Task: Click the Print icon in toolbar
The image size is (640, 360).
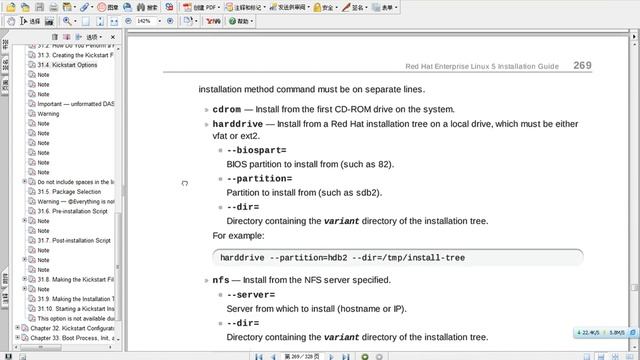Action: click(x=53, y=7)
